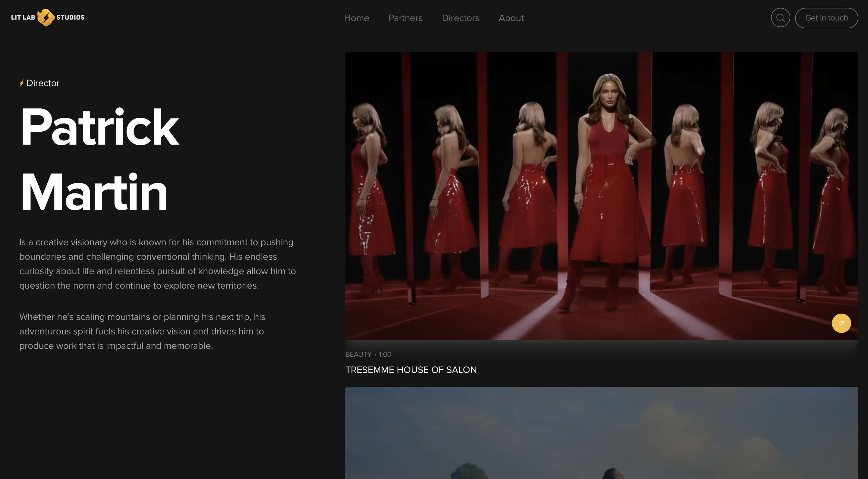Open the TRESEMME HOUSE OF SALON title link
This screenshot has height=479, width=868.
tap(411, 370)
